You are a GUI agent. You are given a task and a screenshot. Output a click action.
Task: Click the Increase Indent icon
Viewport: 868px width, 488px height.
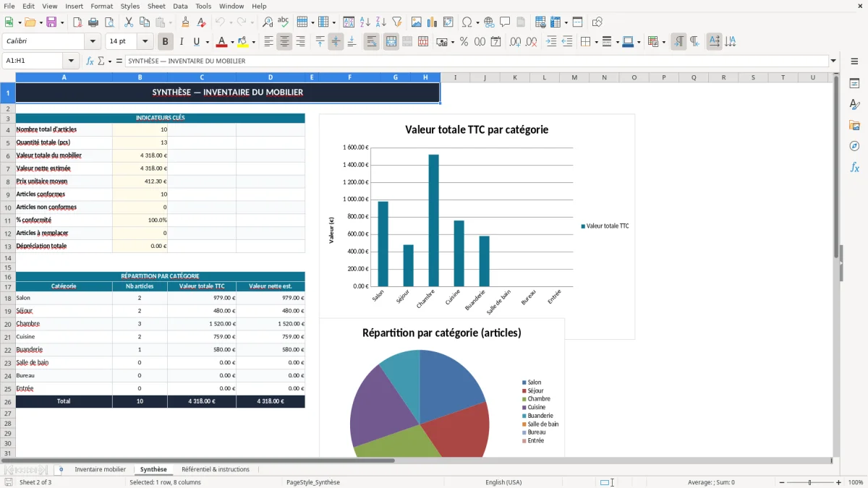[x=552, y=42]
